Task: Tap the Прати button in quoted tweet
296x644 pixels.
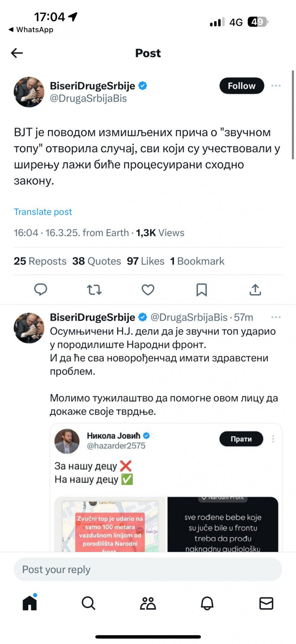Action: [241, 439]
